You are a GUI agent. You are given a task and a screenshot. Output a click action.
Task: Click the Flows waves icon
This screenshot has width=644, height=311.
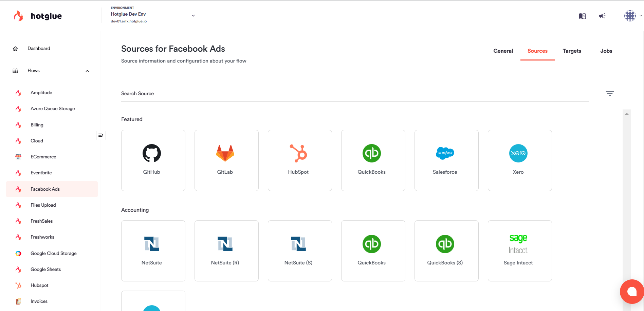(15, 71)
